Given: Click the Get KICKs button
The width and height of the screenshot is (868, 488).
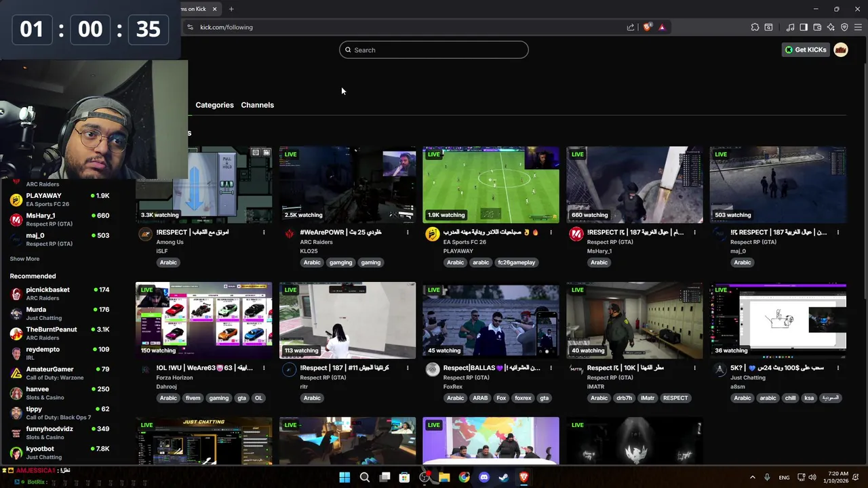Looking at the screenshot, I should point(806,49).
